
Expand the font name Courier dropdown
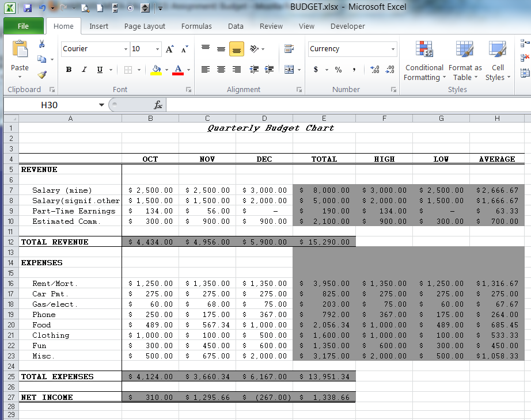(126, 49)
